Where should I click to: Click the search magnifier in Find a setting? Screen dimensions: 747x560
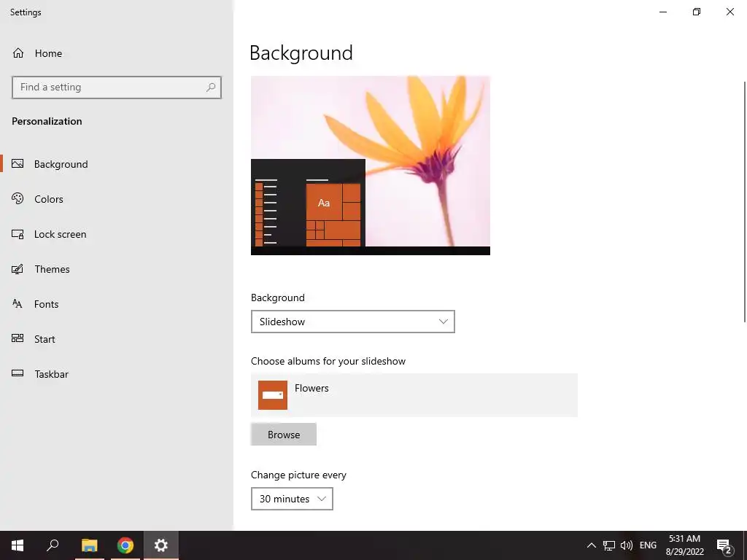[211, 87]
